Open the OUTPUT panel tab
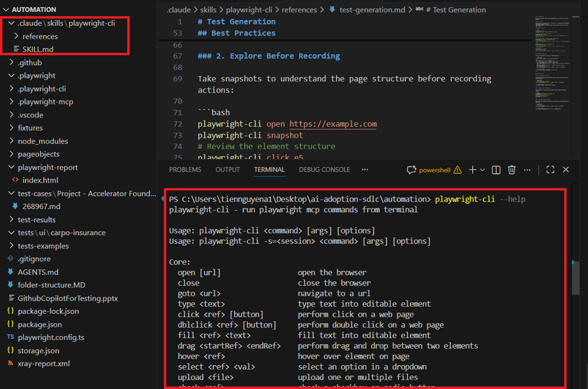Viewport: 588px width, 389px height. 227,169
